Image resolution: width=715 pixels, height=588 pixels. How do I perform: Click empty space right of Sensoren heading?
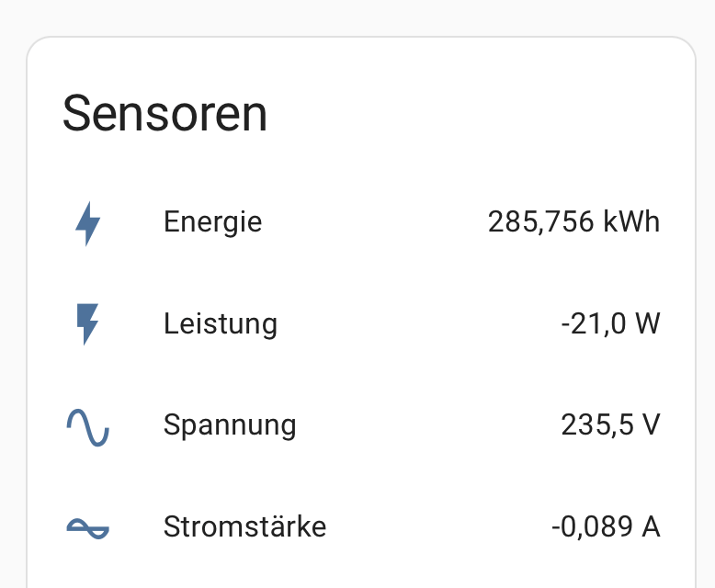478,115
